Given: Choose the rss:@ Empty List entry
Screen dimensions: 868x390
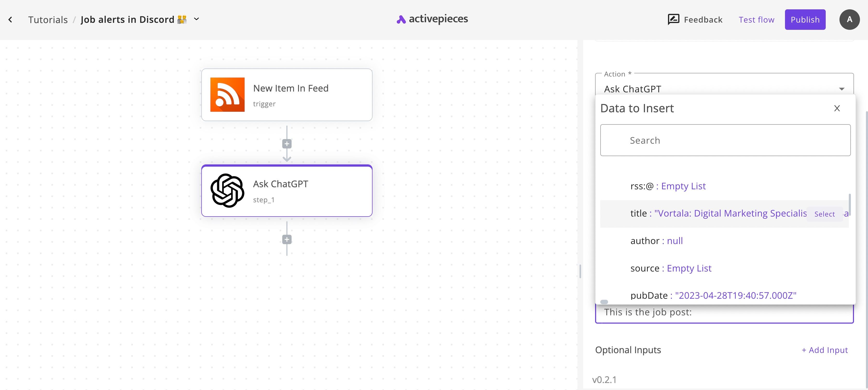Looking at the screenshot, I should click(x=725, y=186).
